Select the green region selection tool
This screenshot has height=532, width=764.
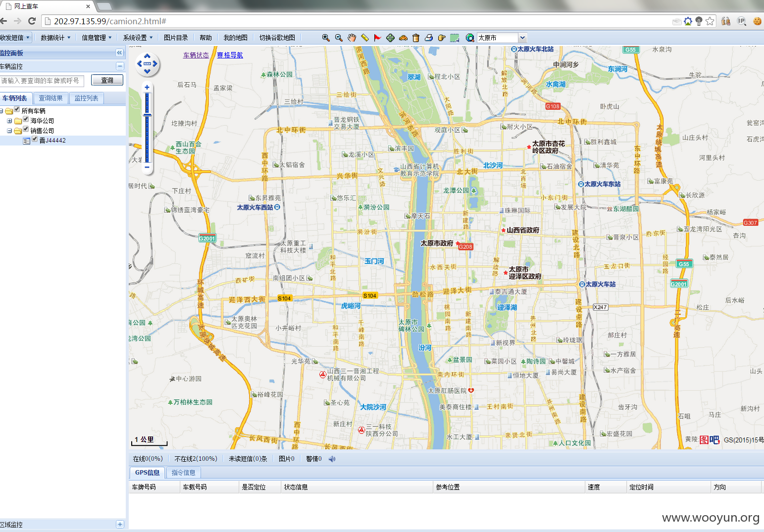(x=455, y=38)
